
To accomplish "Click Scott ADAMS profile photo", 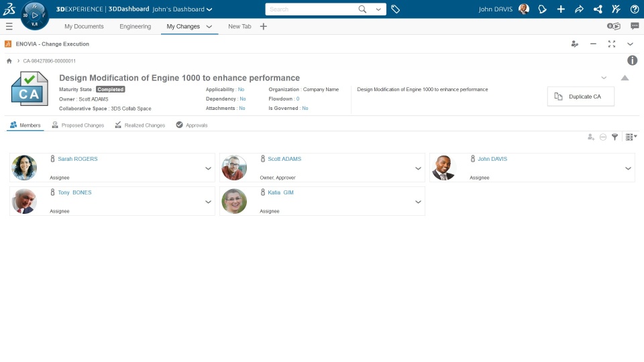I will pyautogui.click(x=234, y=168).
